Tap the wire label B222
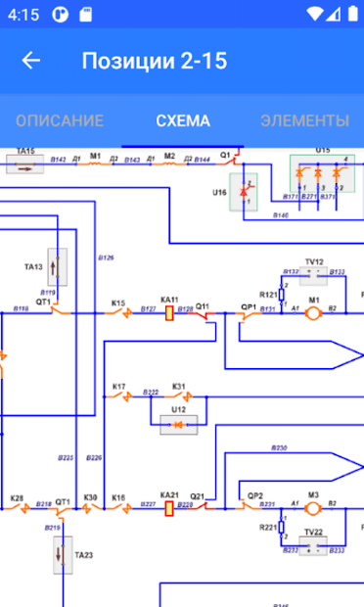 click(151, 393)
